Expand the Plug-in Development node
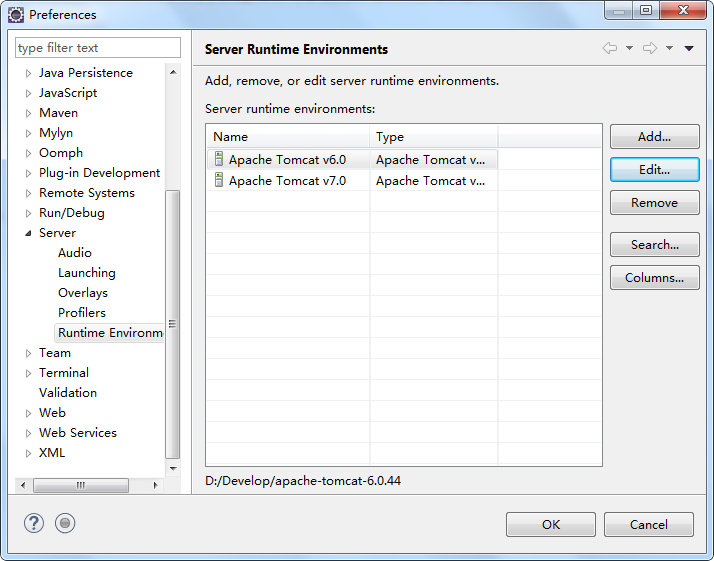The image size is (714, 561). (28, 173)
